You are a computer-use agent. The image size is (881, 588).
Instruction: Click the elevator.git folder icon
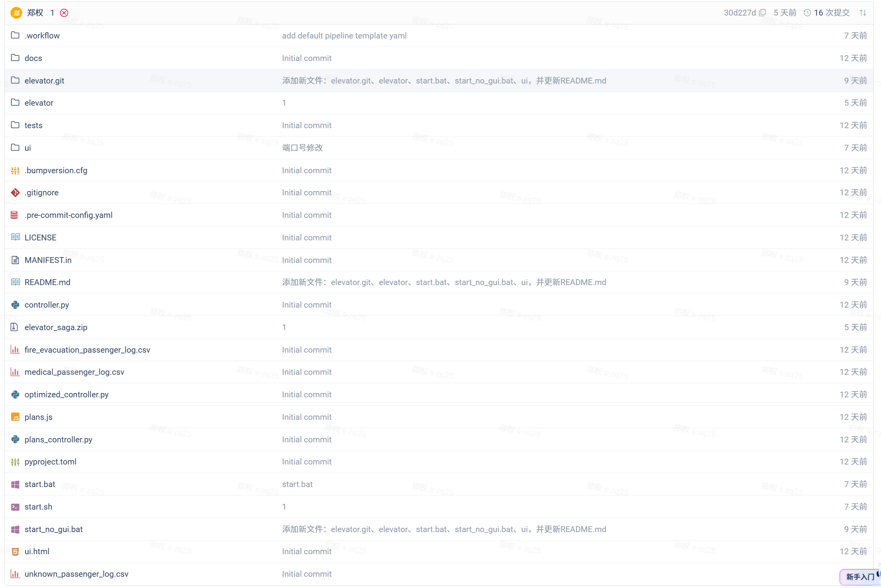(15, 80)
